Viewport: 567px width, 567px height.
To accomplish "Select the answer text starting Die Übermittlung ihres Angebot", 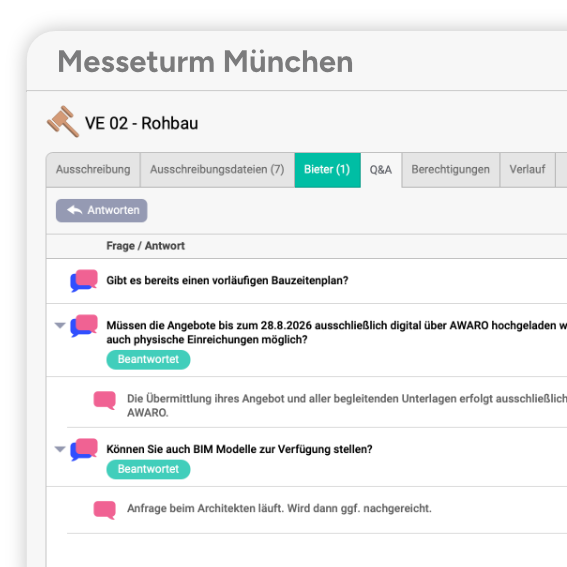I will tap(347, 405).
